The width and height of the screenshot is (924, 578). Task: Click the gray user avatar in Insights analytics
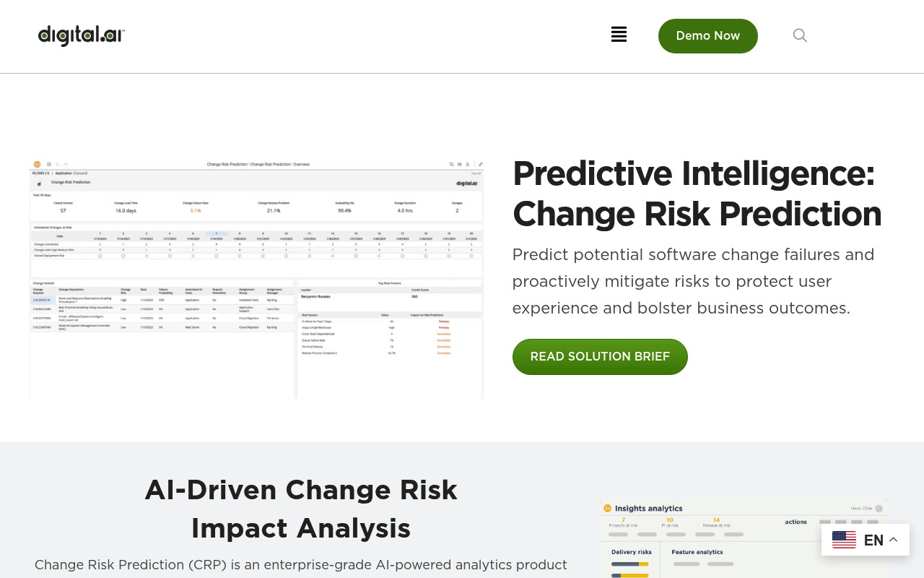(879, 509)
